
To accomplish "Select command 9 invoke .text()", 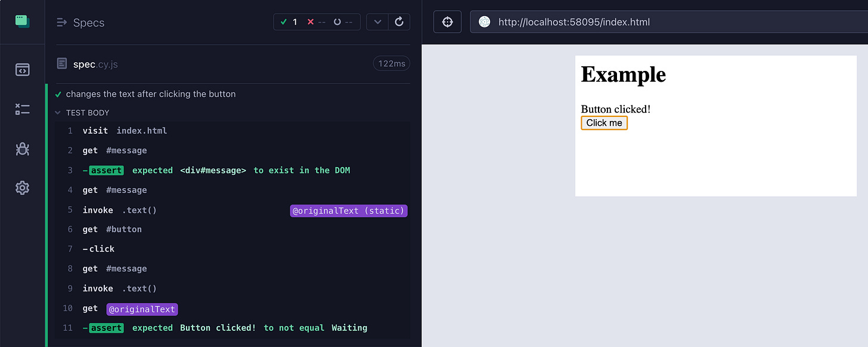I will [232, 288].
